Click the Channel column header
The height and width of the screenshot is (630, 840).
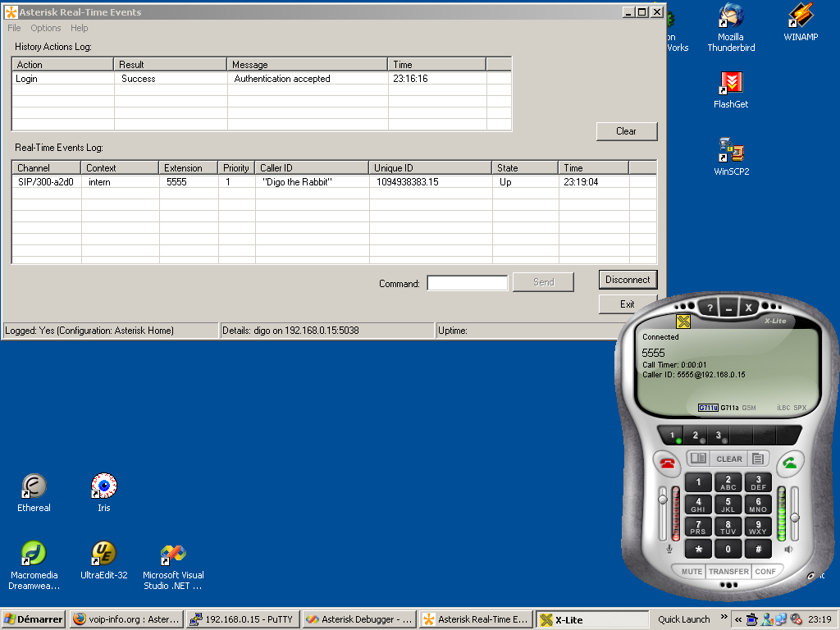[x=46, y=167]
